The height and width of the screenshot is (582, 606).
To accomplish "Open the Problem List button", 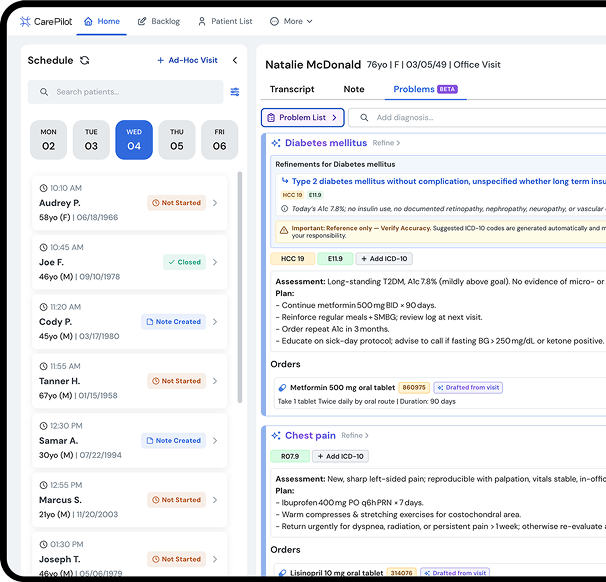I will click(303, 117).
